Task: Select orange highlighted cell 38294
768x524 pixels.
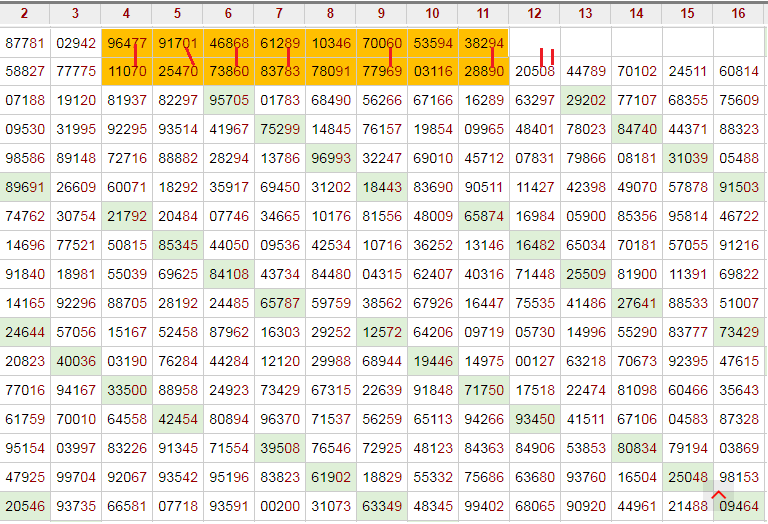Action: point(484,43)
